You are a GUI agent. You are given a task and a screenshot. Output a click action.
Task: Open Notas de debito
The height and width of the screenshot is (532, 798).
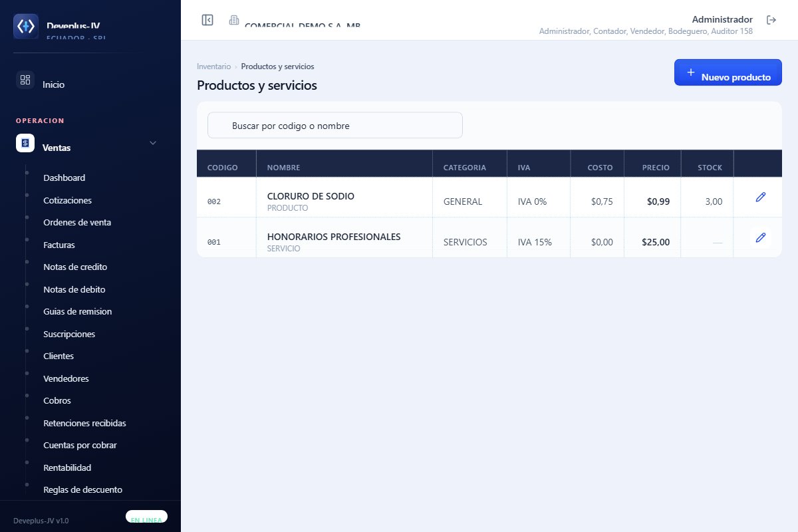click(74, 289)
